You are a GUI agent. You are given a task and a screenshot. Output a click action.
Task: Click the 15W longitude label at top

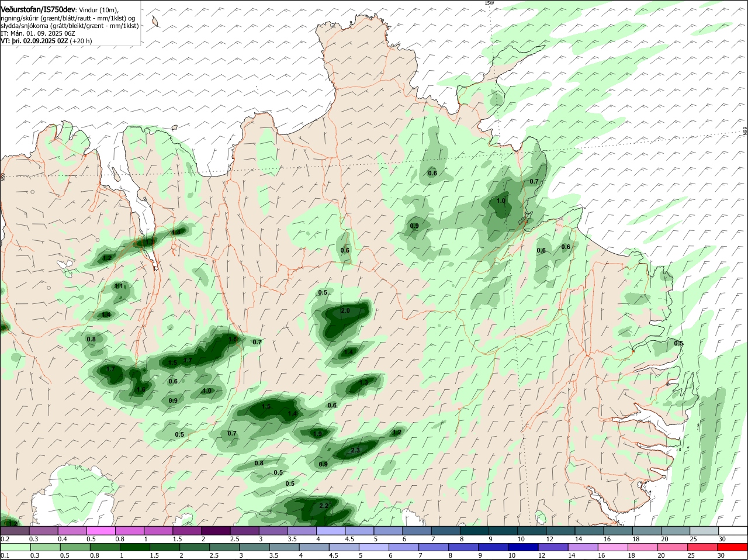tap(489, 3)
